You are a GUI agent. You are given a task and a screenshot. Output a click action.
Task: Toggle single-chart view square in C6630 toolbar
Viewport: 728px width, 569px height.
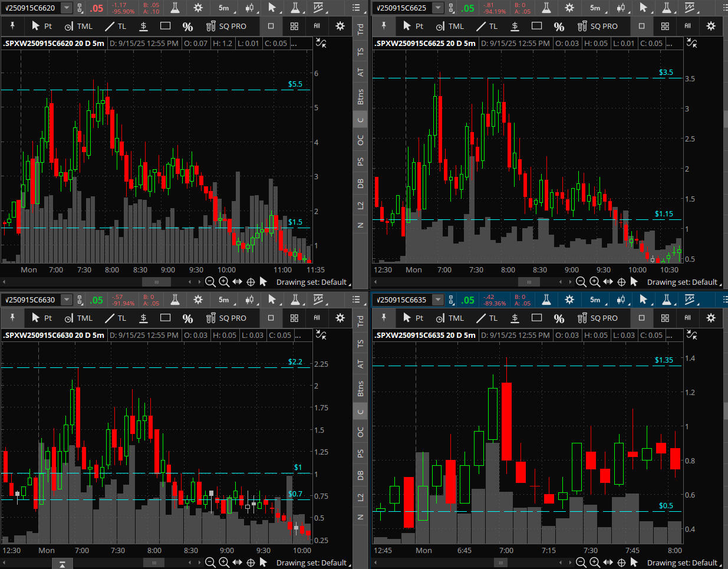pos(271,318)
